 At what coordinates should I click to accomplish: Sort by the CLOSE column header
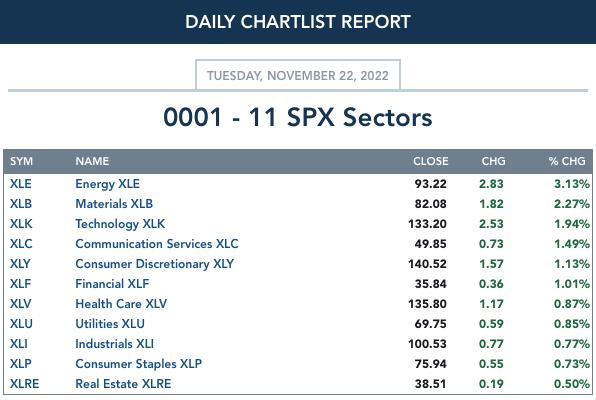431,161
